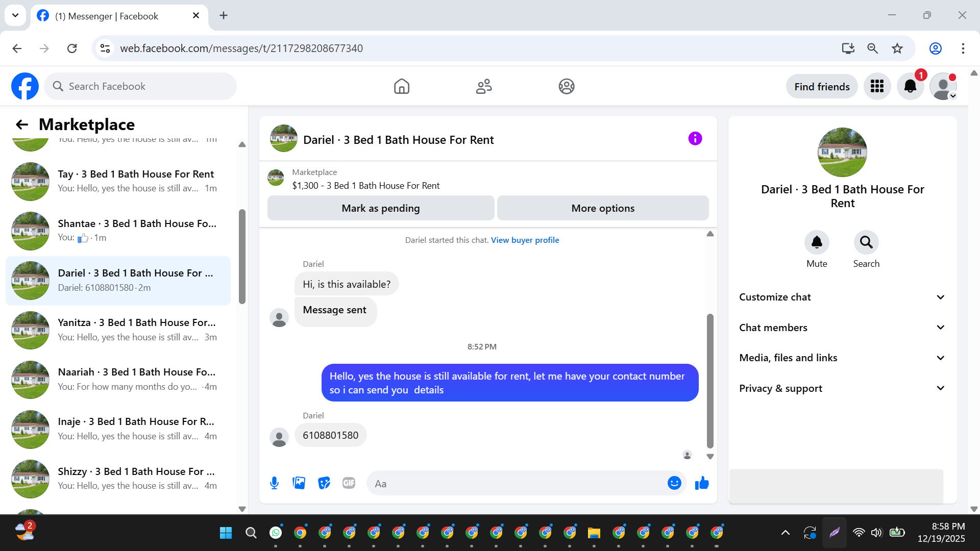Open the emoji picker smiley
The image size is (980, 551).
[x=674, y=483]
